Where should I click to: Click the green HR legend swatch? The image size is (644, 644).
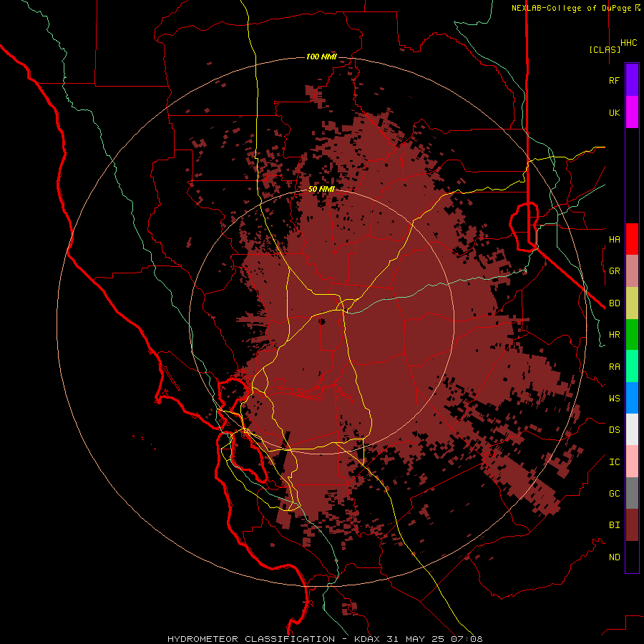[x=632, y=334]
